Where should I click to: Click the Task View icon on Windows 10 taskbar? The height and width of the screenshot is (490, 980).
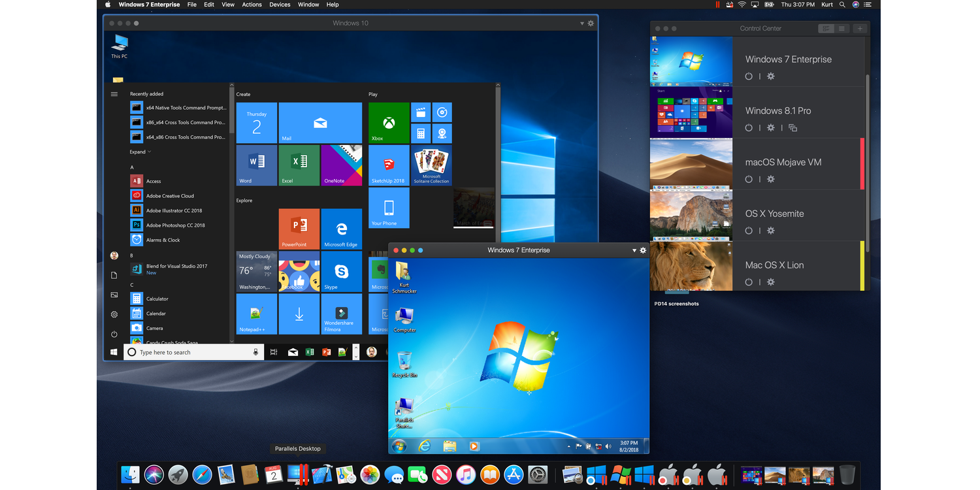pyautogui.click(x=274, y=352)
